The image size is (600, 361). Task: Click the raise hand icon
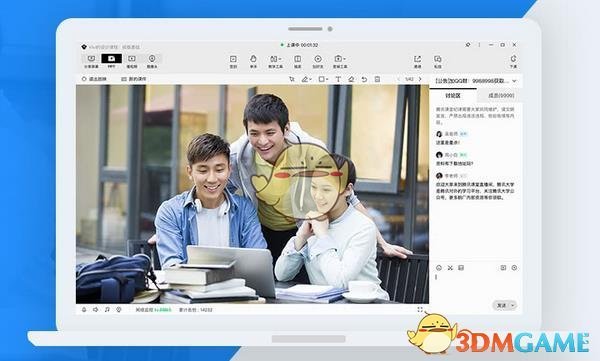253,59
